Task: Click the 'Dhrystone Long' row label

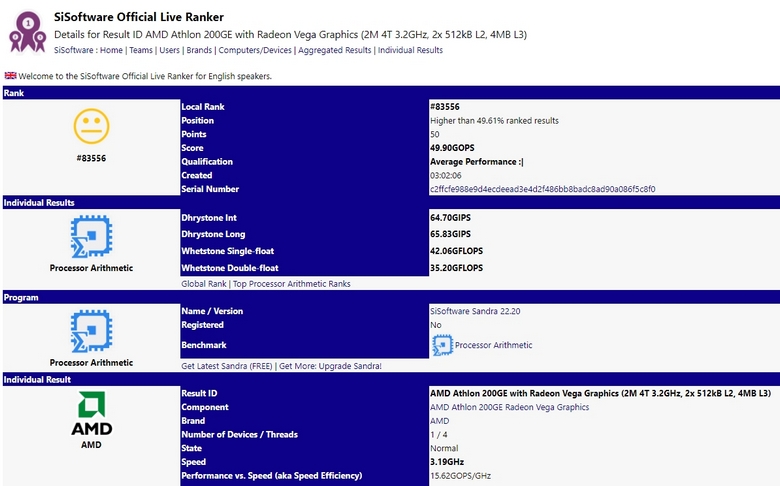Action: pyautogui.click(x=213, y=234)
